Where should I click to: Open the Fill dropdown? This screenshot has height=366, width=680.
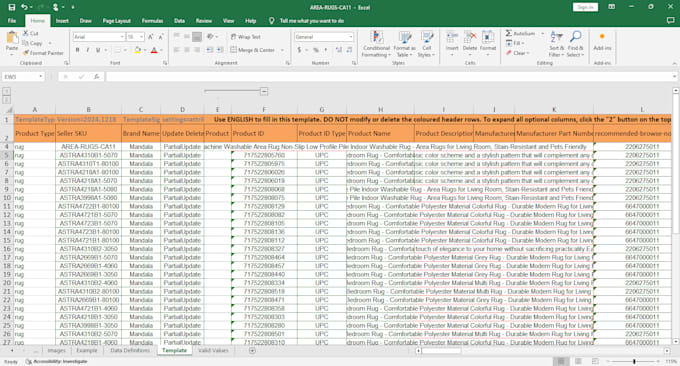(516, 43)
